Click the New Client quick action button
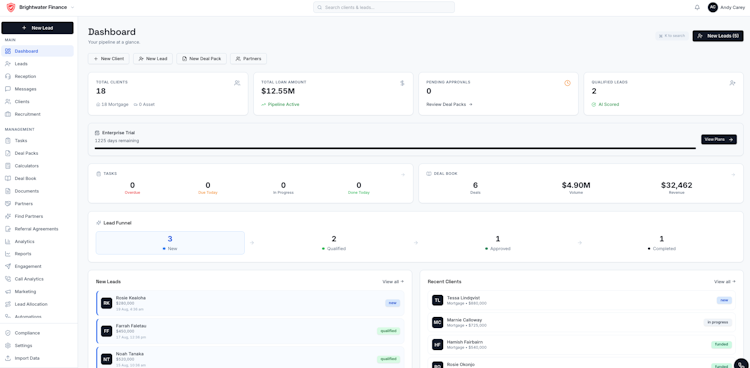750x368 pixels. (x=109, y=58)
